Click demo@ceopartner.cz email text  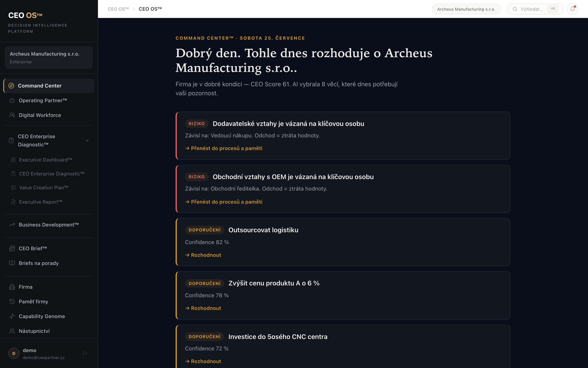[44, 358]
